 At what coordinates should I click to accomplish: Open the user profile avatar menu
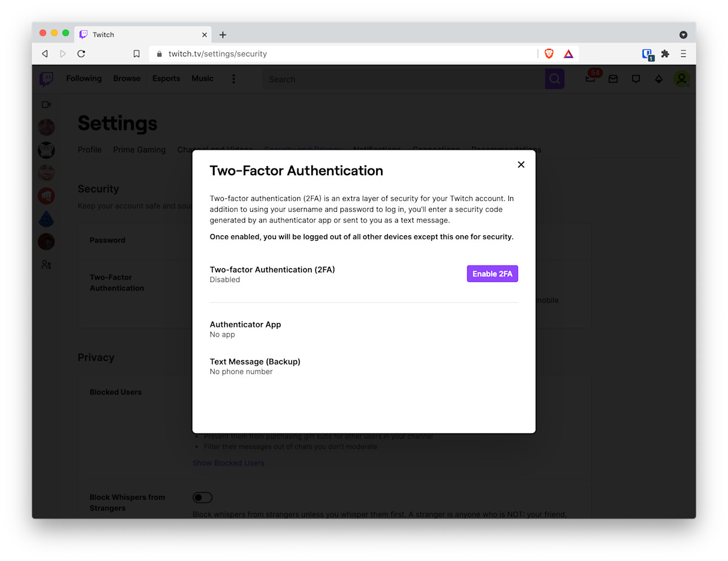click(x=681, y=79)
